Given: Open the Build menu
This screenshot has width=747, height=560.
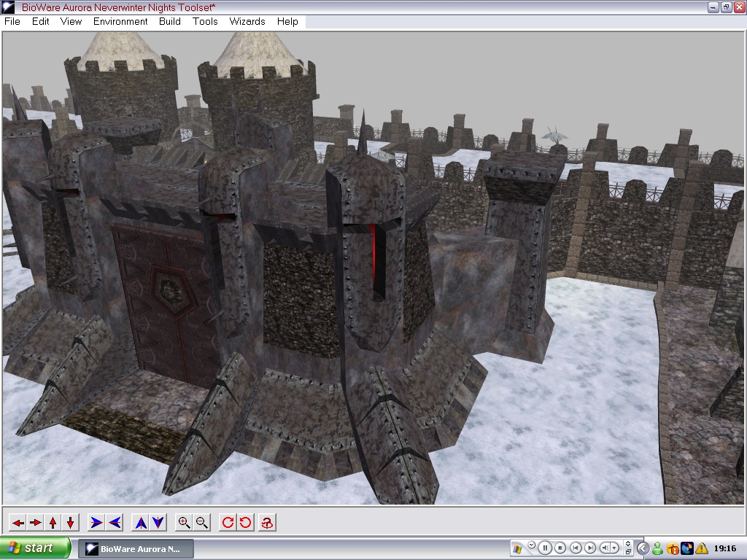Looking at the screenshot, I should tap(170, 21).
